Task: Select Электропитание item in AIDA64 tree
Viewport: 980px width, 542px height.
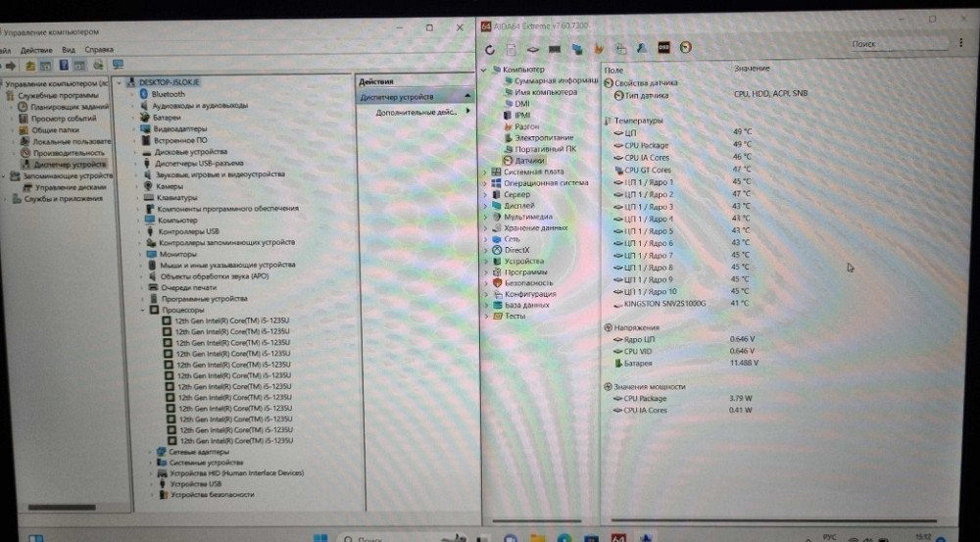Action: coord(544,138)
